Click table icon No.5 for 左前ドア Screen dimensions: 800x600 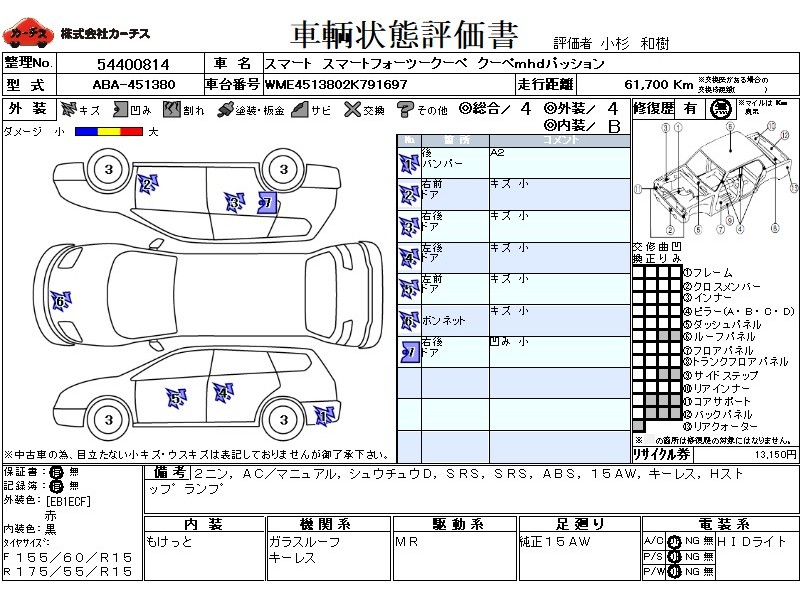click(409, 289)
